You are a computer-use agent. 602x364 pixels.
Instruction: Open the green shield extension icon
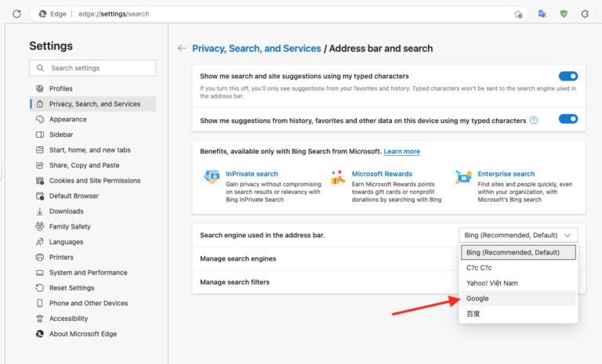click(x=564, y=14)
